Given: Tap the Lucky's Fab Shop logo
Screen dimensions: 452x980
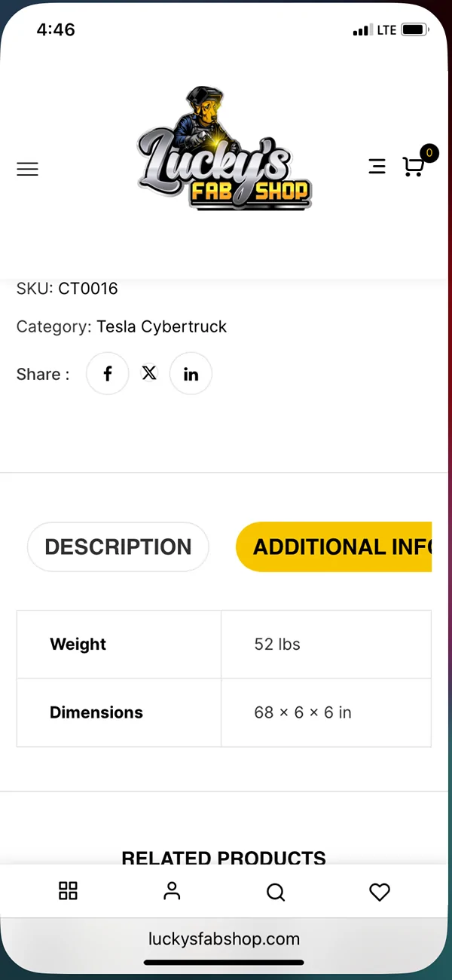Looking at the screenshot, I should coord(224,149).
